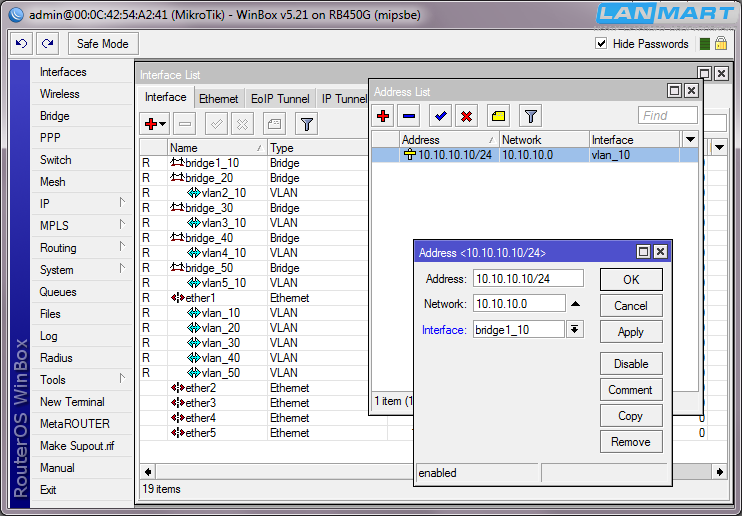Select the vlan_30 interface row
The width and height of the screenshot is (742, 516).
click(219, 343)
